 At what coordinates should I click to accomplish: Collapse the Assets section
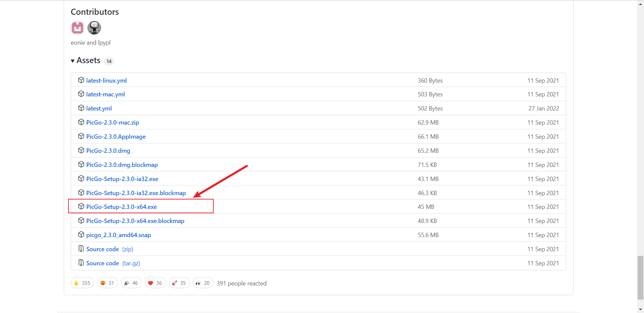pos(86,60)
